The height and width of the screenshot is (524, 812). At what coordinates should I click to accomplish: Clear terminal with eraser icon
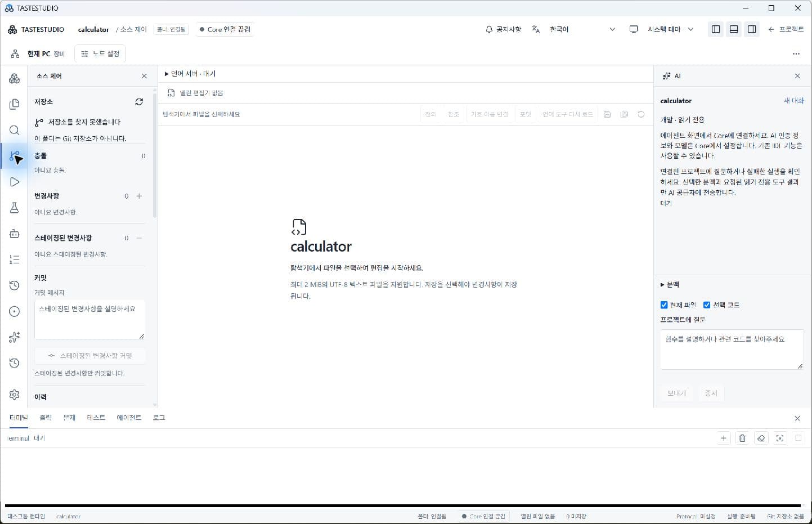point(761,438)
